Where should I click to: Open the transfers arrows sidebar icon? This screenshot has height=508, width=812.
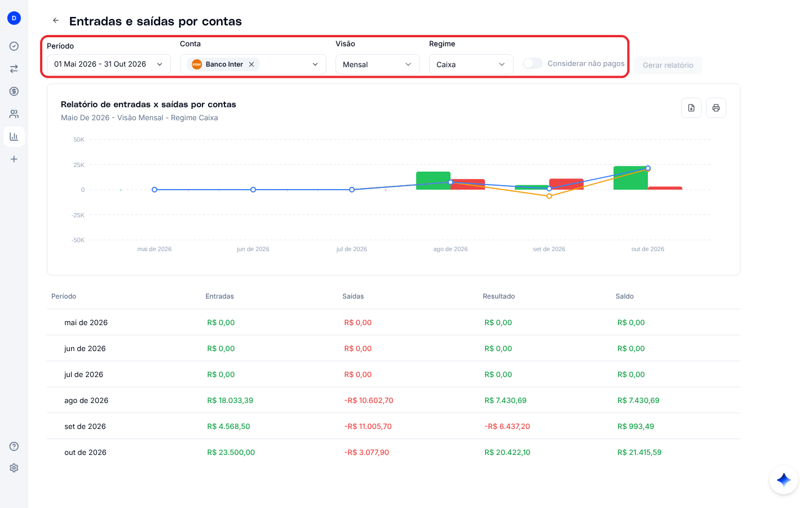coord(14,69)
